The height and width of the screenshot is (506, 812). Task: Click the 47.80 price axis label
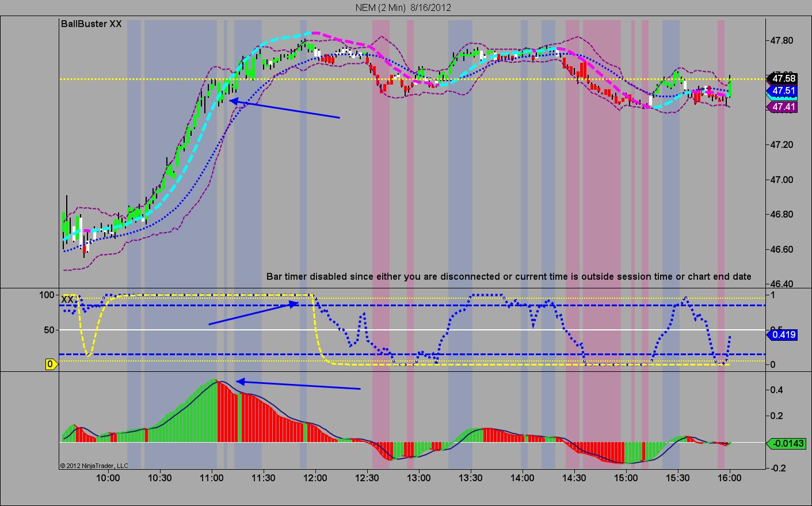pos(782,40)
